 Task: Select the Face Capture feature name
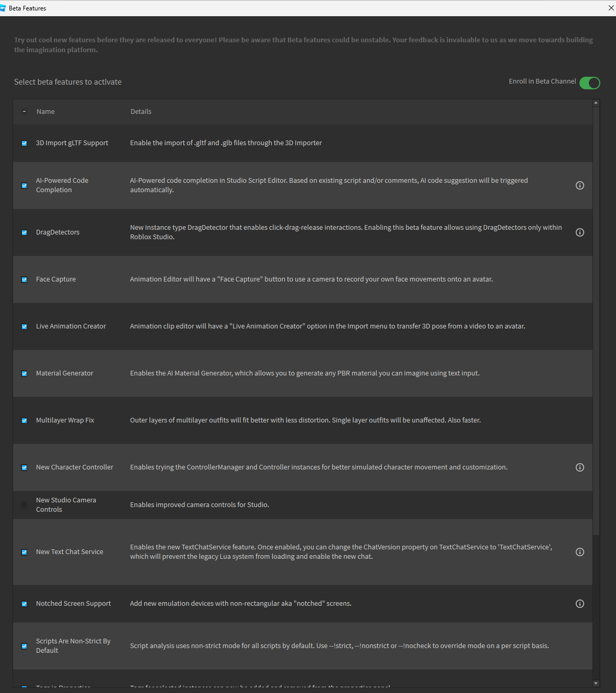pyautogui.click(x=56, y=279)
